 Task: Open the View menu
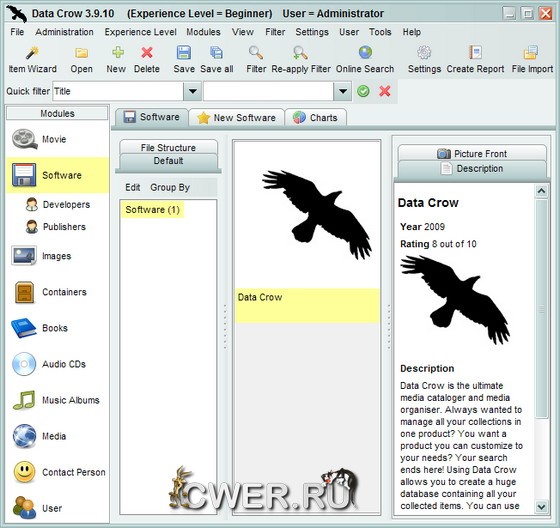(x=243, y=32)
